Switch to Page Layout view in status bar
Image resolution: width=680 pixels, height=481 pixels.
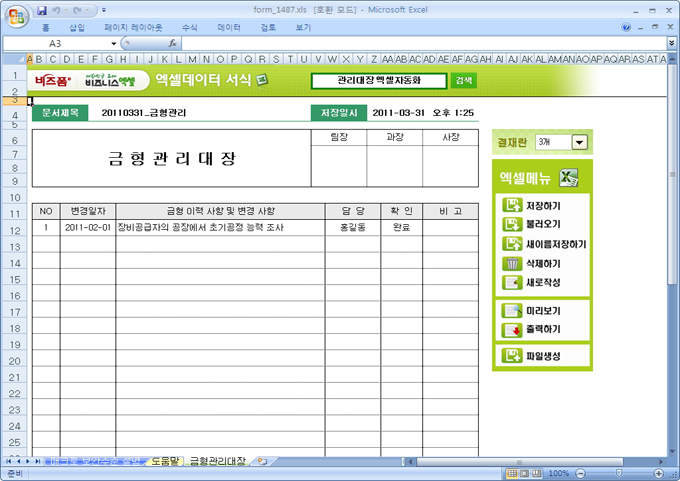pyautogui.click(x=524, y=473)
